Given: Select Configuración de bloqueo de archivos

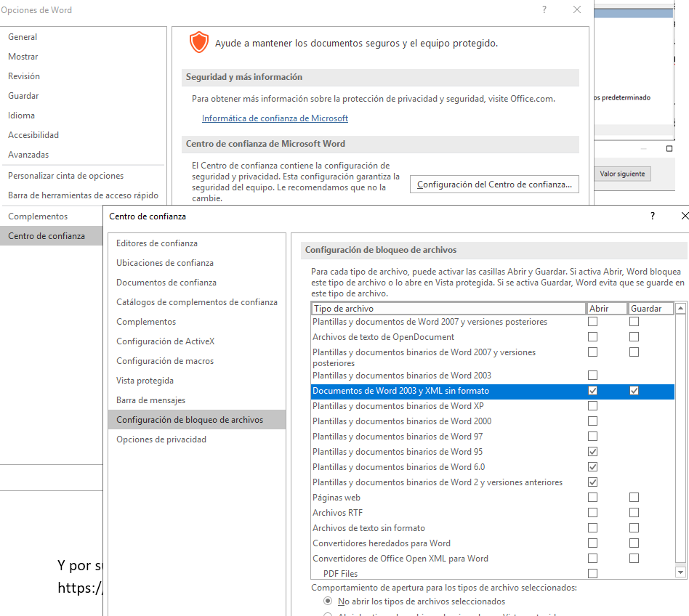Looking at the screenshot, I should [x=197, y=420].
